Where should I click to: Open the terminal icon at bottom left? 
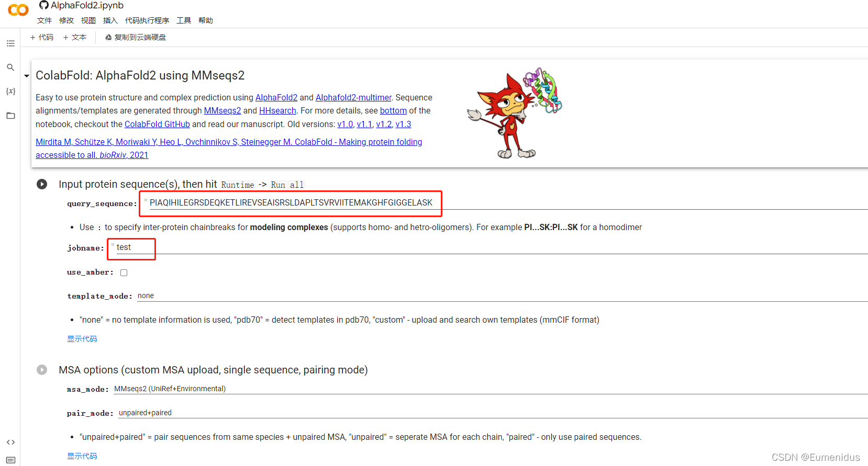click(x=10, y=460)
